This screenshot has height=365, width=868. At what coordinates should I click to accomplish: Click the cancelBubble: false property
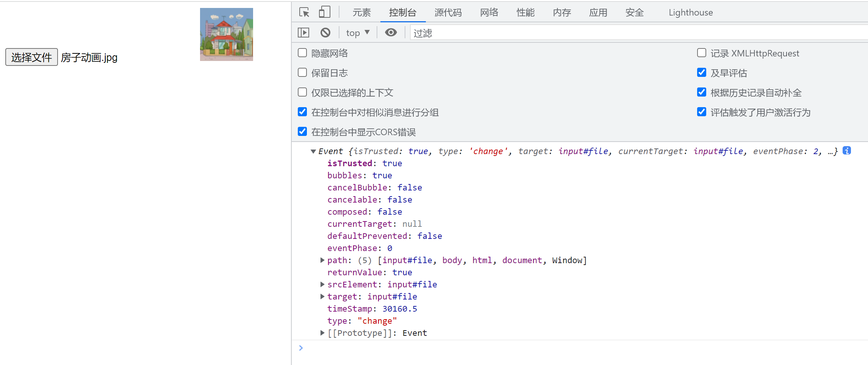[375, 187]
